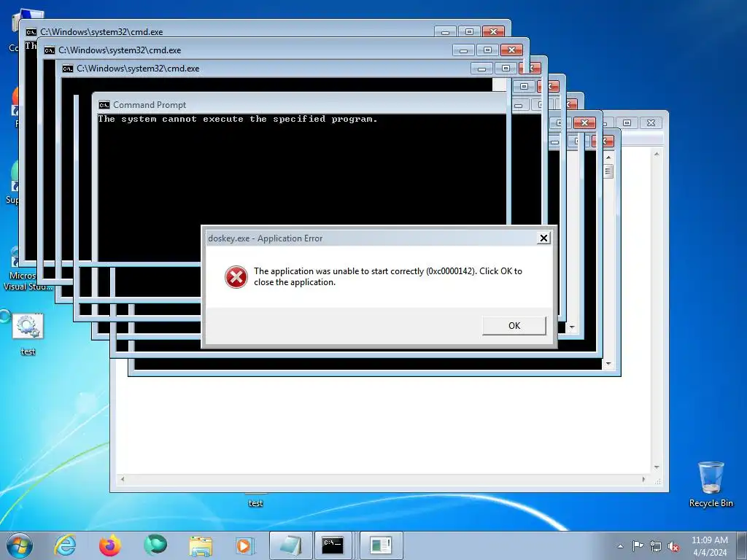747x560 pixels.
Task: Click the third cmd.exe window title icon
Action: tap(67, 69)
